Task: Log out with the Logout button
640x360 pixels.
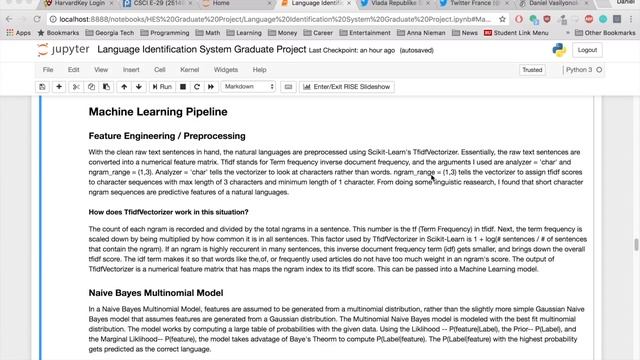Action: 587,50
